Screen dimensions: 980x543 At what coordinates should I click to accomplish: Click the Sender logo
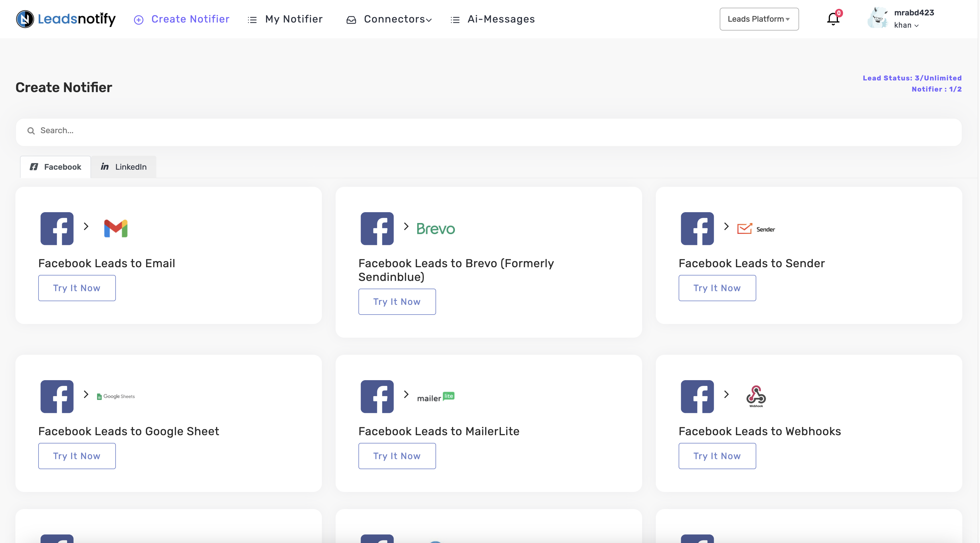tap(756, 228)
